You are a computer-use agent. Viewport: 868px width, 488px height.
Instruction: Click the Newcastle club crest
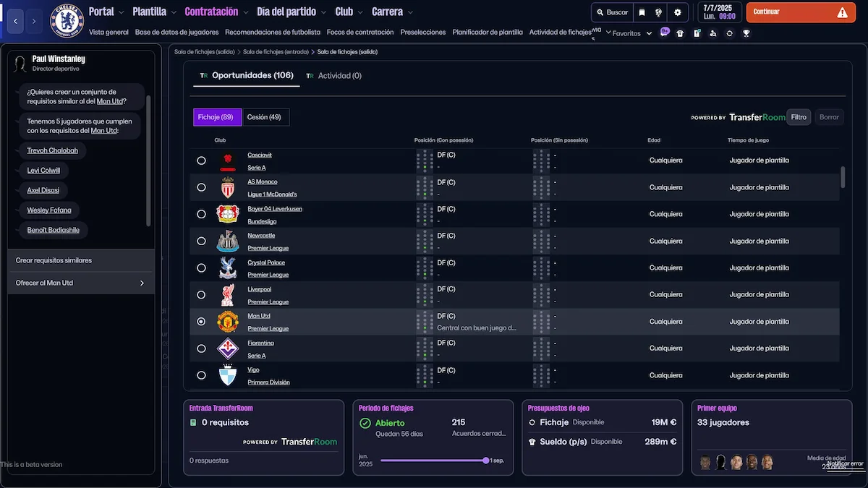tap(228, 241)
